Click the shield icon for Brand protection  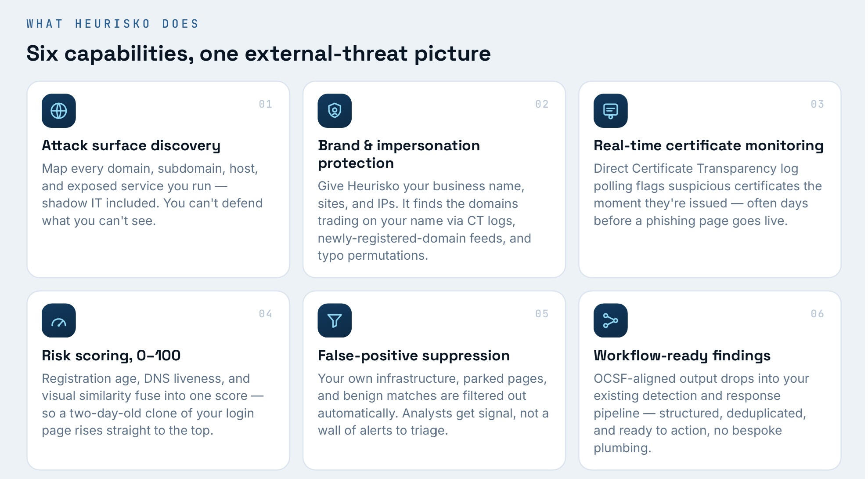[x=335, y=111]
